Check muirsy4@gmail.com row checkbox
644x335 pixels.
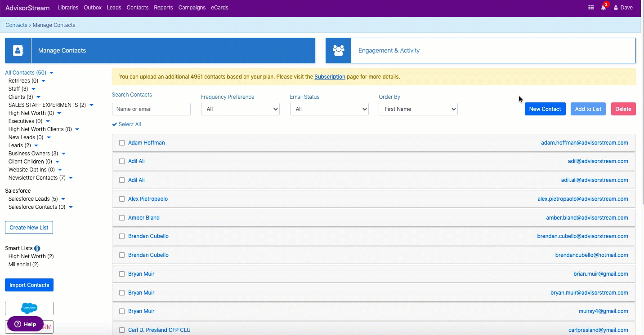(122, 311)
